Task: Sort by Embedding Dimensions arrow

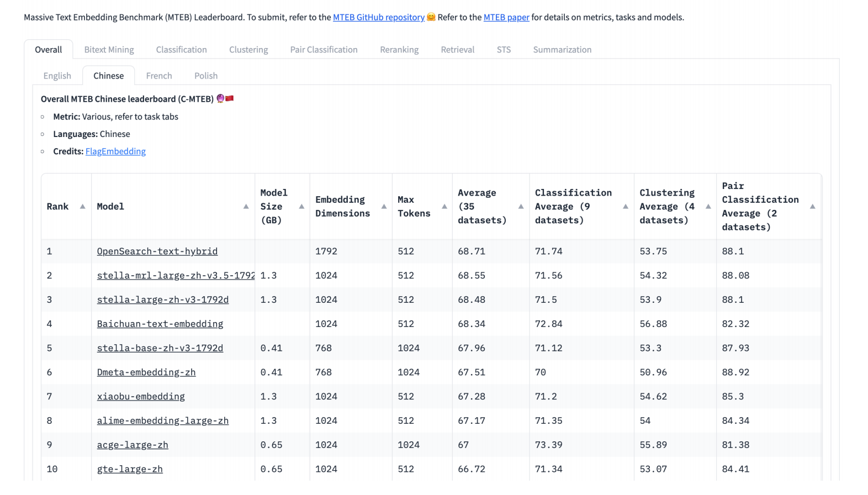Action: tap(384, 207)
